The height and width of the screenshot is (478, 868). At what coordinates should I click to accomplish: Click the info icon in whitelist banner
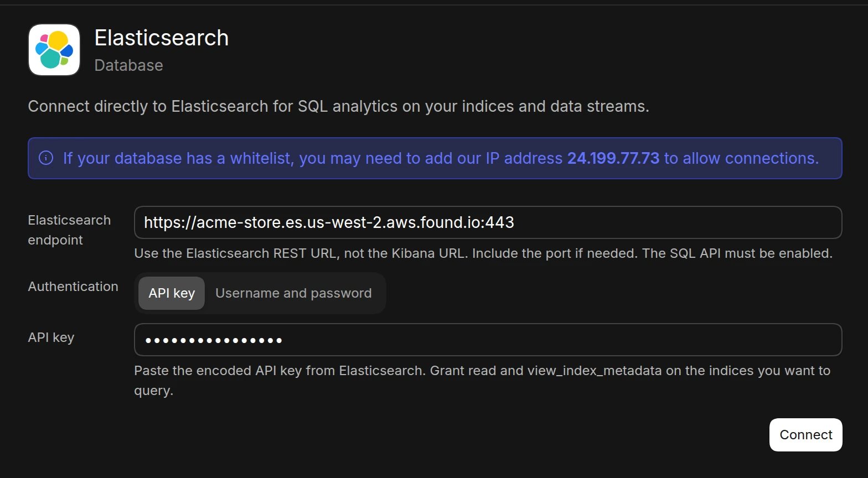[x=46, y=158]
